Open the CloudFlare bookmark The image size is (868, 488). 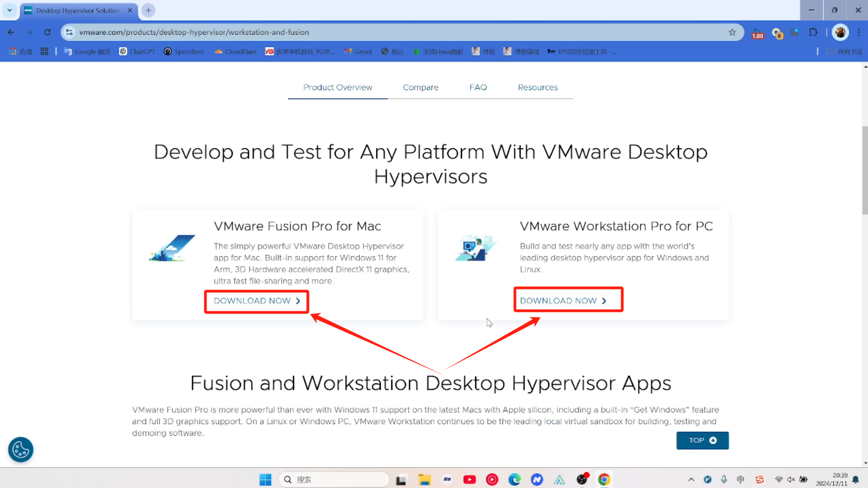point(235,51)
